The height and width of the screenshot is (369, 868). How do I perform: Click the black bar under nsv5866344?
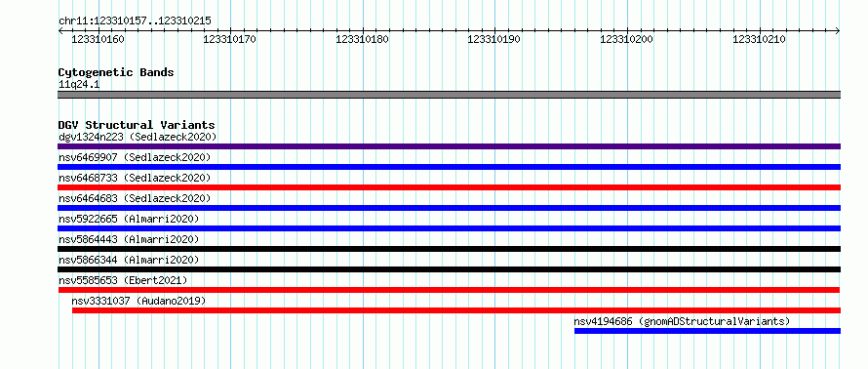(449, 269)
